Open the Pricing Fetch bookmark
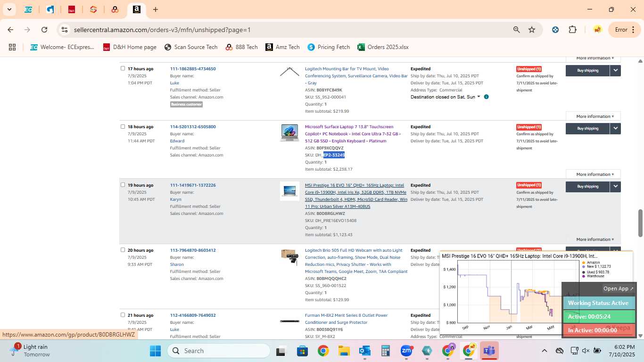Viewport: 644px width, 362px height. click(x=329, y=47)
